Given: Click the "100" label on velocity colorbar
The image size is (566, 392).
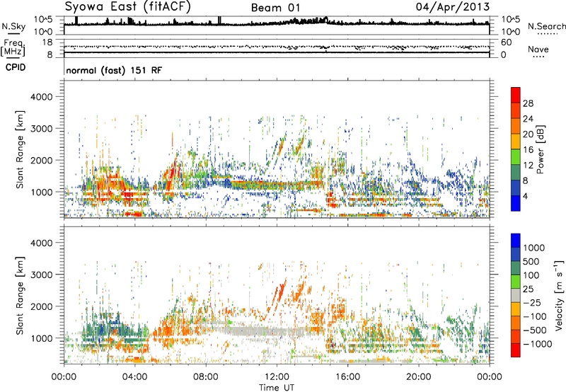Looking at the screenshot, I should tap(531, 275).
